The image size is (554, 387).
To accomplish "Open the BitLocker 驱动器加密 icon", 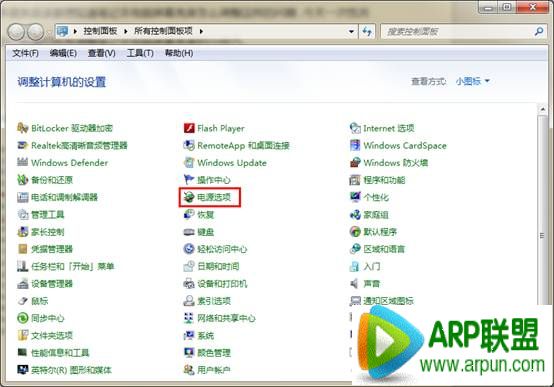I will 23,128.
